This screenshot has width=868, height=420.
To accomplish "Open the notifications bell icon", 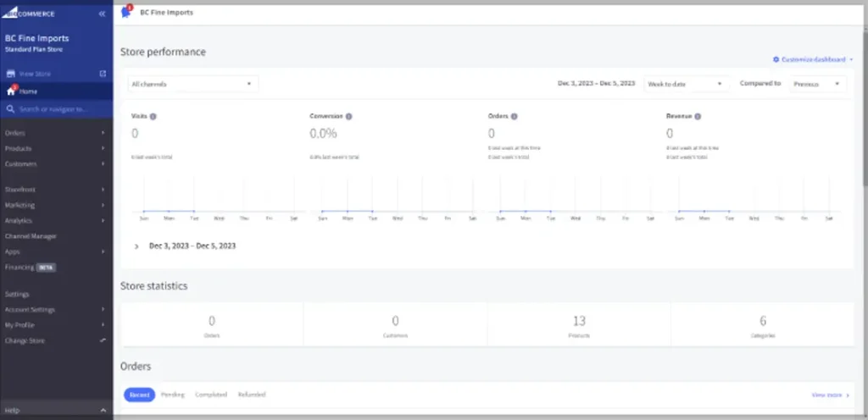I will tap(127, 12).
